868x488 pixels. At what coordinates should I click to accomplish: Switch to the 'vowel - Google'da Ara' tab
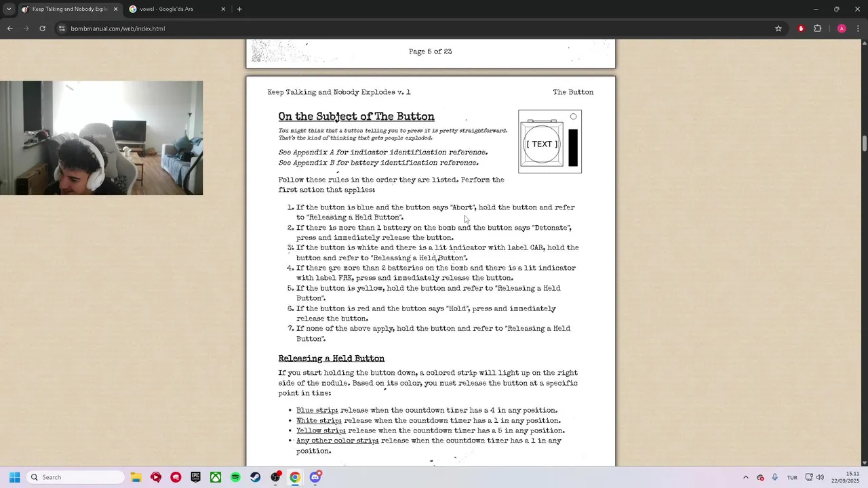(178, 9)
